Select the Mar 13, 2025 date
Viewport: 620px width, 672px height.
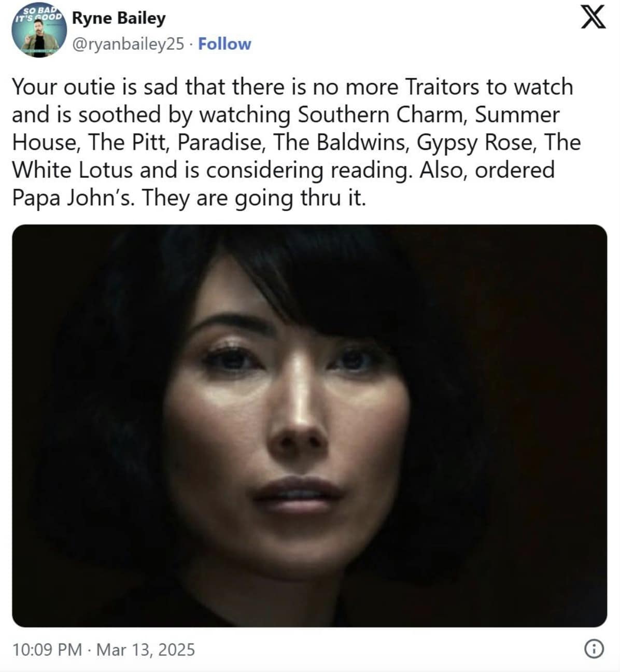point(146,650)
